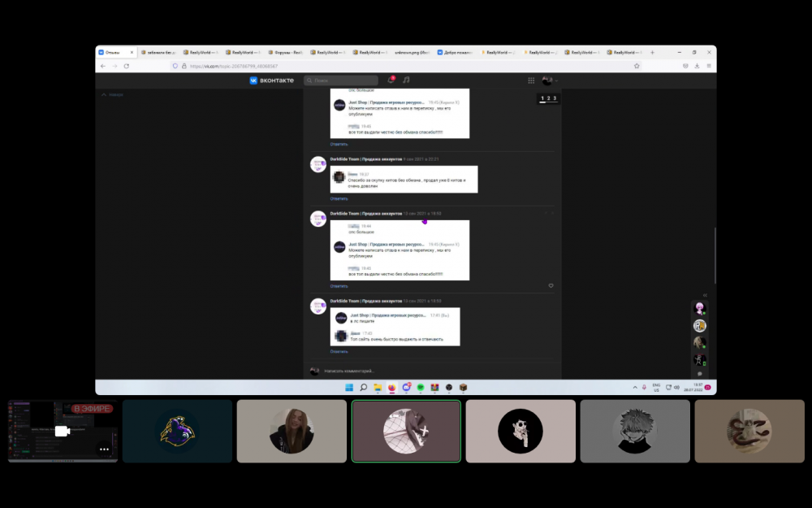The image size is (812, 508).
Task: Click the VK search field
Action: click(341, 80)
